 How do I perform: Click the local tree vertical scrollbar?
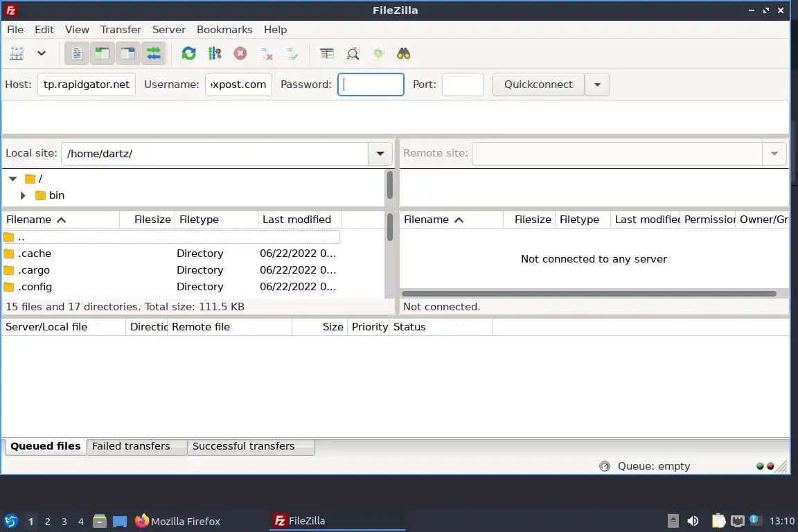click(x=390, y=185)
